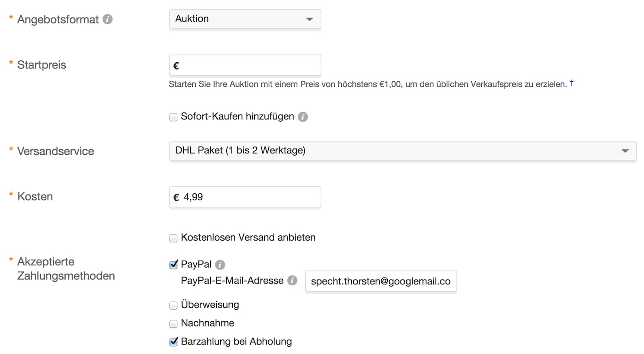Viewport: 644px width, 354px height.
Task: Show PayPal info icon tooltip
Action: (x=220, y=265)
